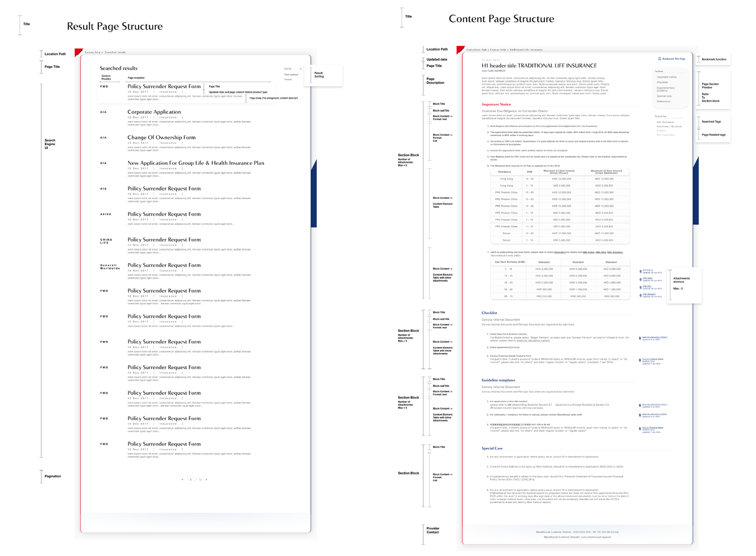Open Generali Worldwide Policy Surrender Request Form
Screen dimensions: 756x556
(164, 265)
